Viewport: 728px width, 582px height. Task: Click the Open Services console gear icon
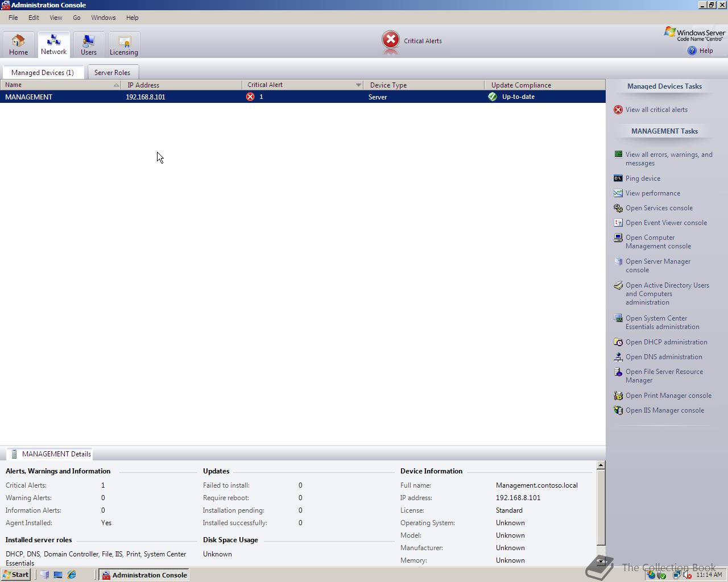pos(618,208)
